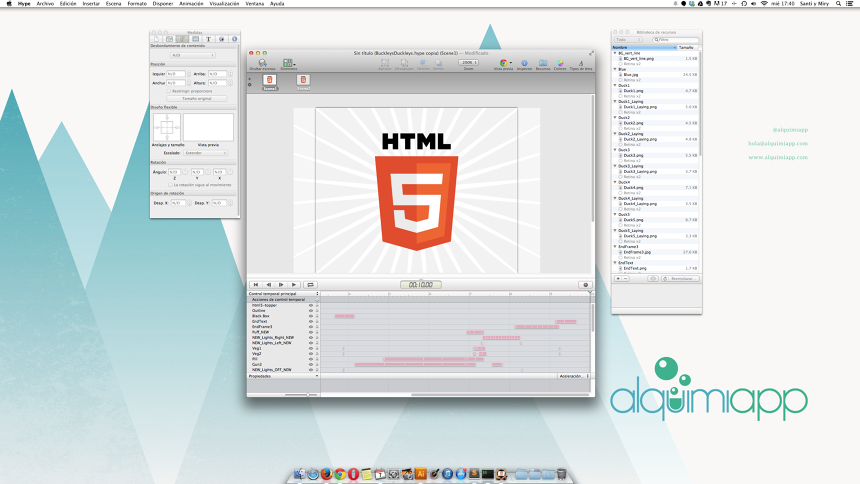Open the Recursos library icon
Screen dimensions: 860x484
pos(543,63)
